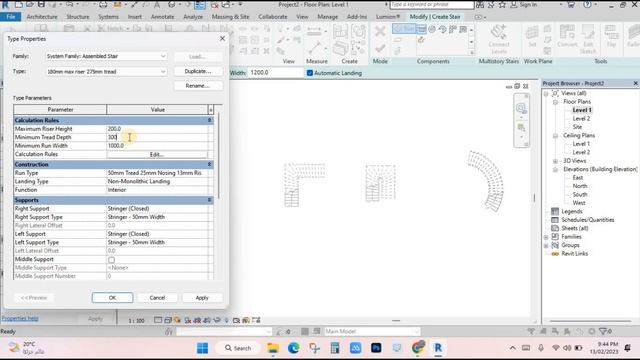The width and height of the screenshot is (640, 360).
Task: Open Microsoft Edge from the taskbar
Action: tap(293, 348)
